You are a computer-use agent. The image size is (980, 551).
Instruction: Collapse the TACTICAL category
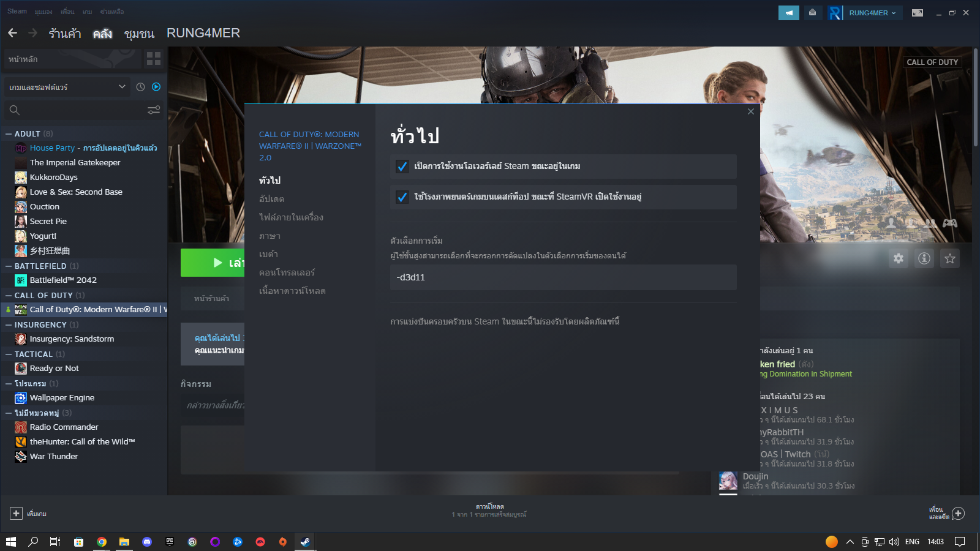click(9, 354)
